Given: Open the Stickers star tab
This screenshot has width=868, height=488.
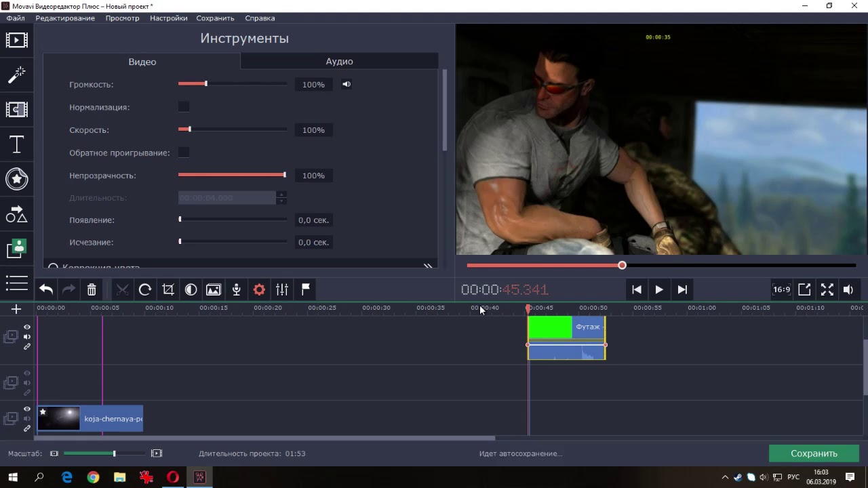Looking at the screenshot, I should coord(17,179).
